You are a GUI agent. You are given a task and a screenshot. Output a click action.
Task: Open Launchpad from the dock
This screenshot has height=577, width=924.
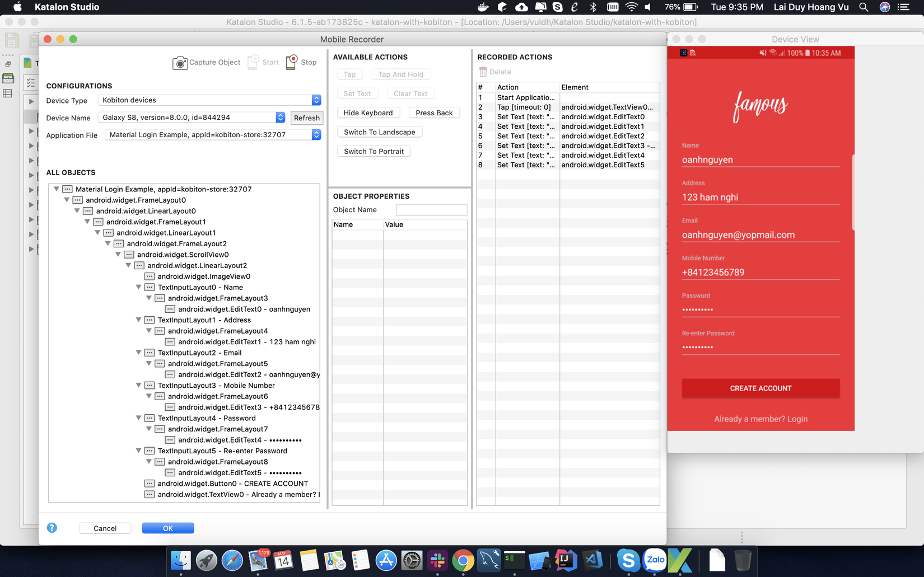click(x=206, y=560)
